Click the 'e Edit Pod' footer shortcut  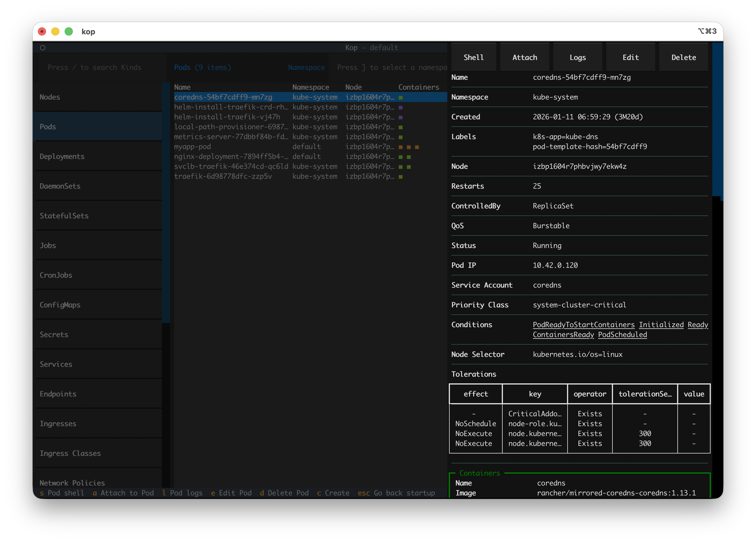(x=231, y=493)
